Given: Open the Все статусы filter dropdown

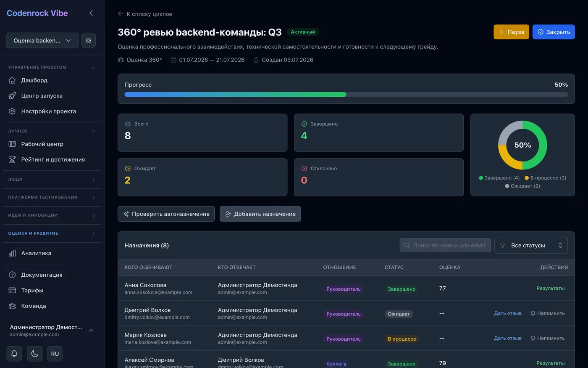Looking at the screenshot, I should (531, 246).
